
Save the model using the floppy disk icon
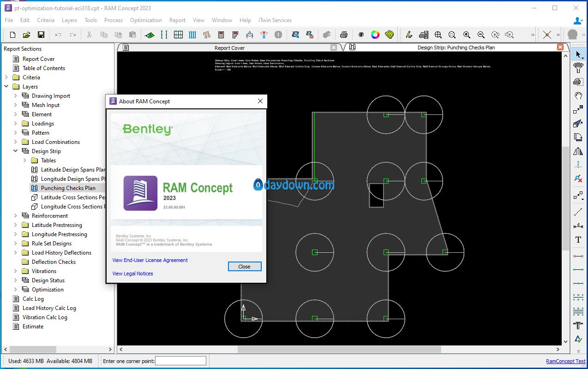tap(41, 35)
